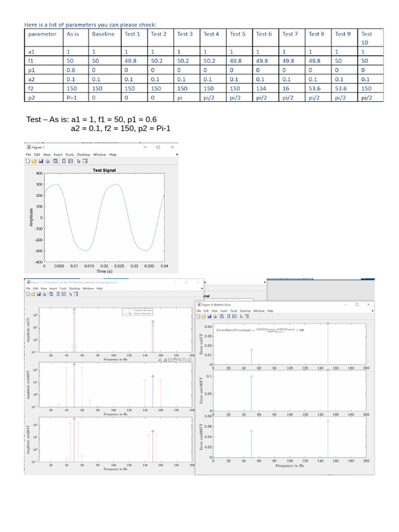This screenshot has height=532, width=399.
Task: Select Edit Plot arrow tool in Figure 4
Action: (241, 316)
